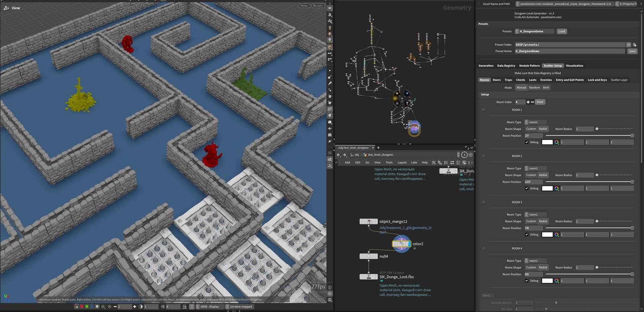Open the Un-tone-mapped dropdown

(241, 306)
